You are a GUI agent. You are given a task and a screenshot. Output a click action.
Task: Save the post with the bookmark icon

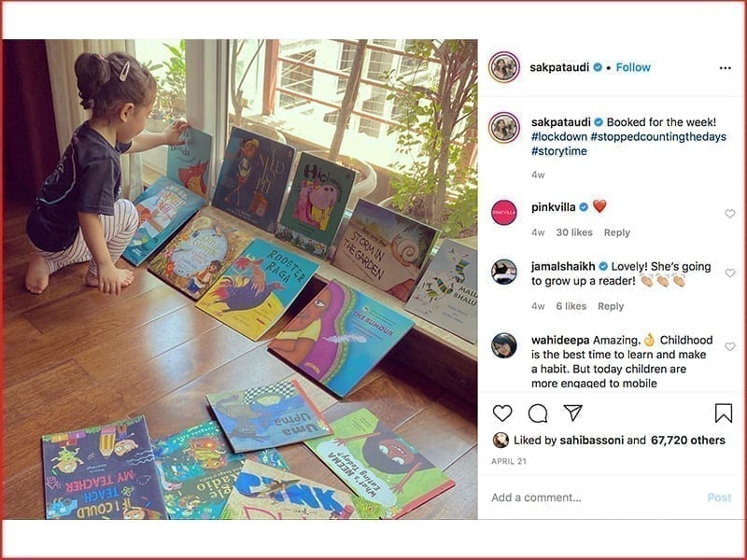coord(723,413)
